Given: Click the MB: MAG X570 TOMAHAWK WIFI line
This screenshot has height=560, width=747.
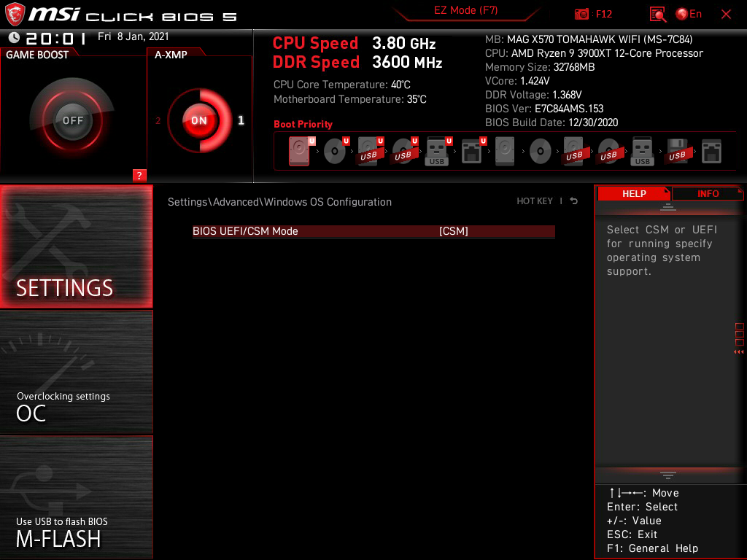Looking at the screenshot, I should pyautogui.click(x=589, y=39).
